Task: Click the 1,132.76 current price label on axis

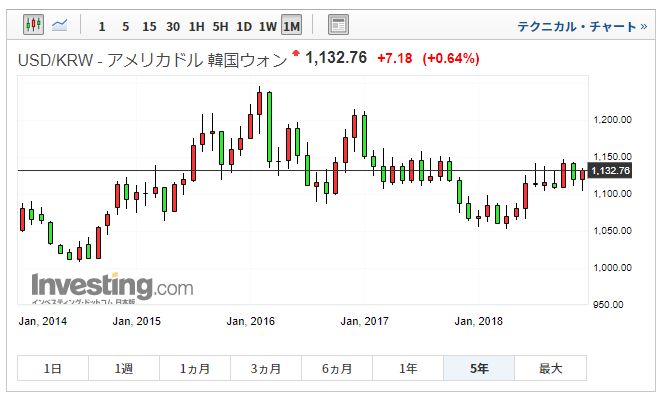Action: click(610, 171)
